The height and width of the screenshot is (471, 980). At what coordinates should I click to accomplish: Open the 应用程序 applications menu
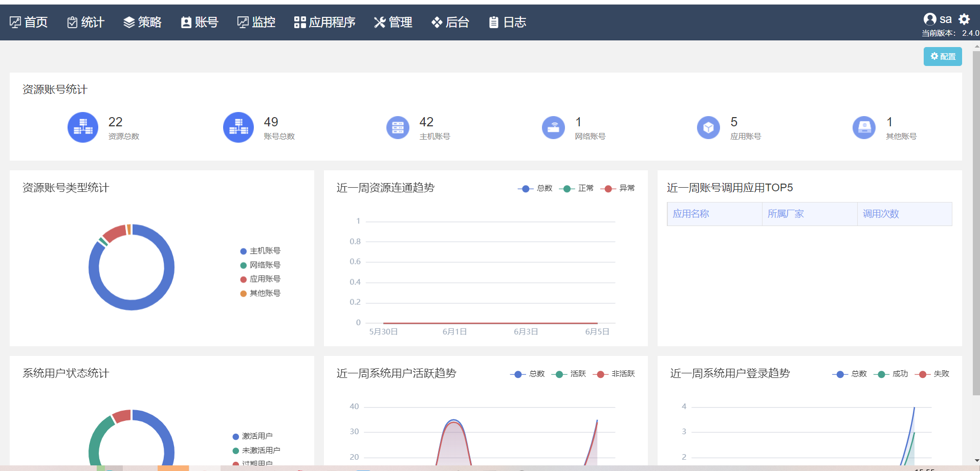[x=324, y=22]
